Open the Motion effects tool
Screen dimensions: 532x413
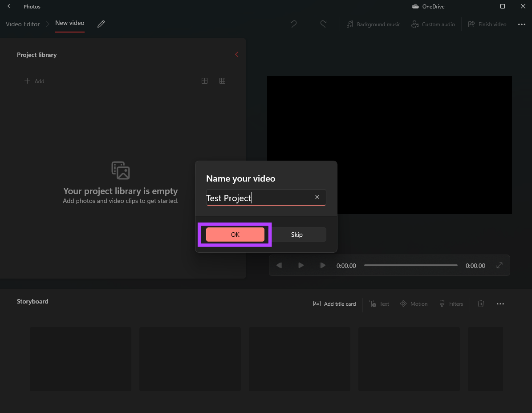(x=414, y=304)
